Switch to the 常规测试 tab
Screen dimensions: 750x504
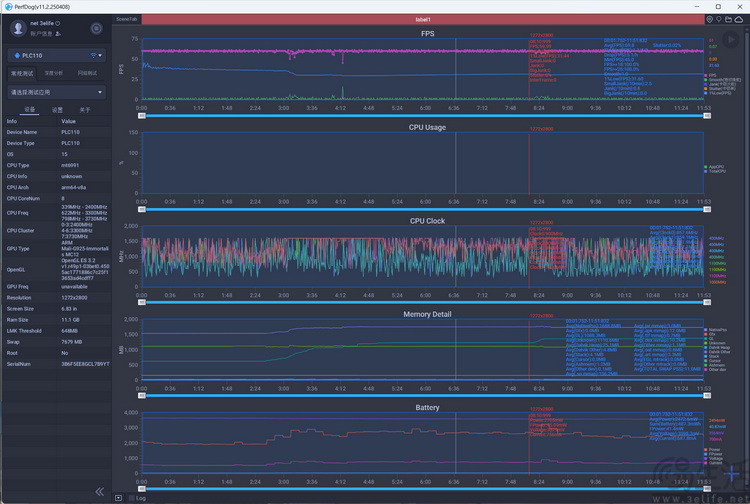pos(22,73)
